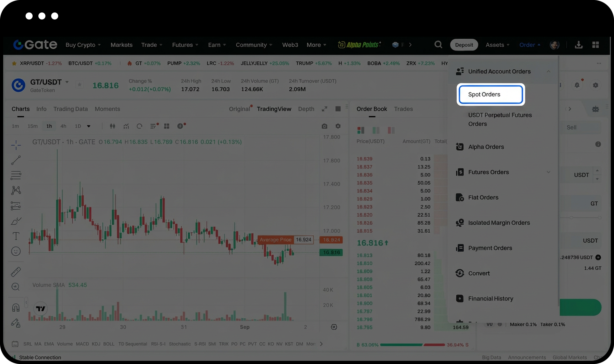Select the 15m chart interval

(32, 126)
